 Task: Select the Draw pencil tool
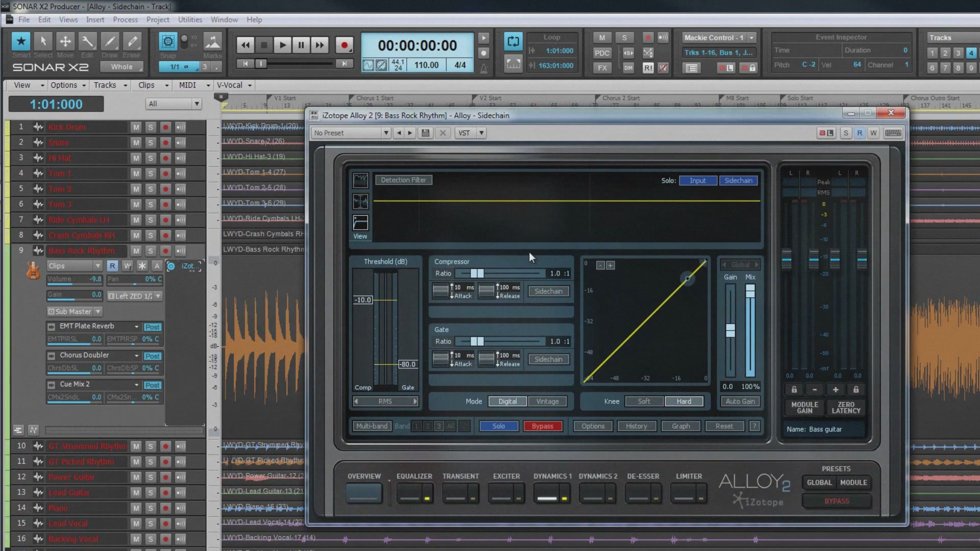(x=110, y=41)
